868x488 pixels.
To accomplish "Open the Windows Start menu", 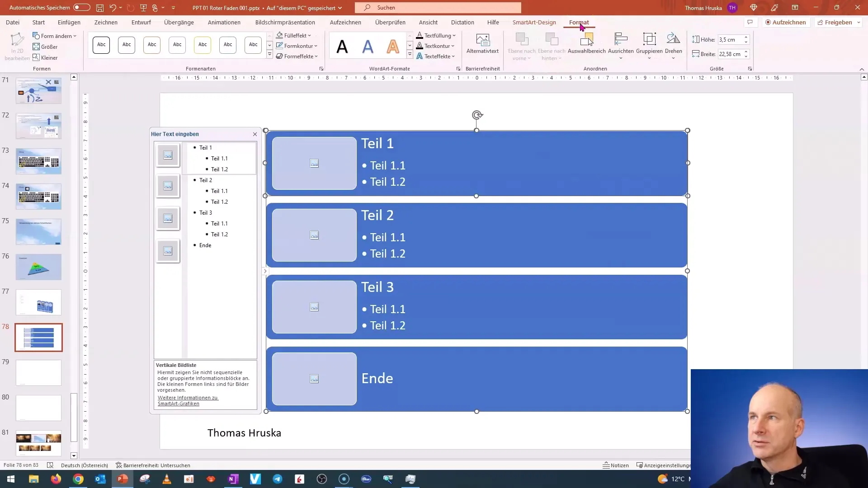I will pos(10,479).
